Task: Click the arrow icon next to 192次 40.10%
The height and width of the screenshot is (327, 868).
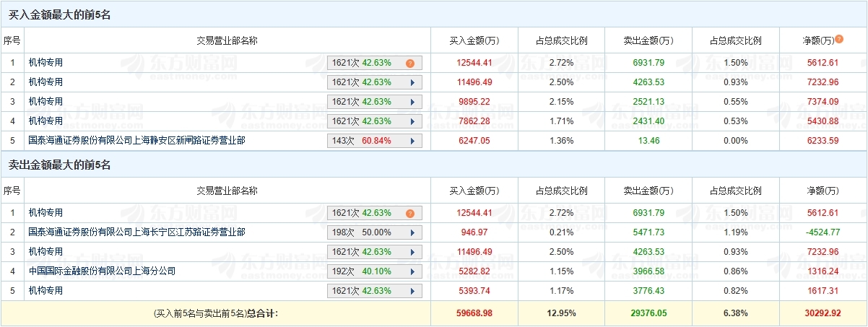Action: [412, 271]
